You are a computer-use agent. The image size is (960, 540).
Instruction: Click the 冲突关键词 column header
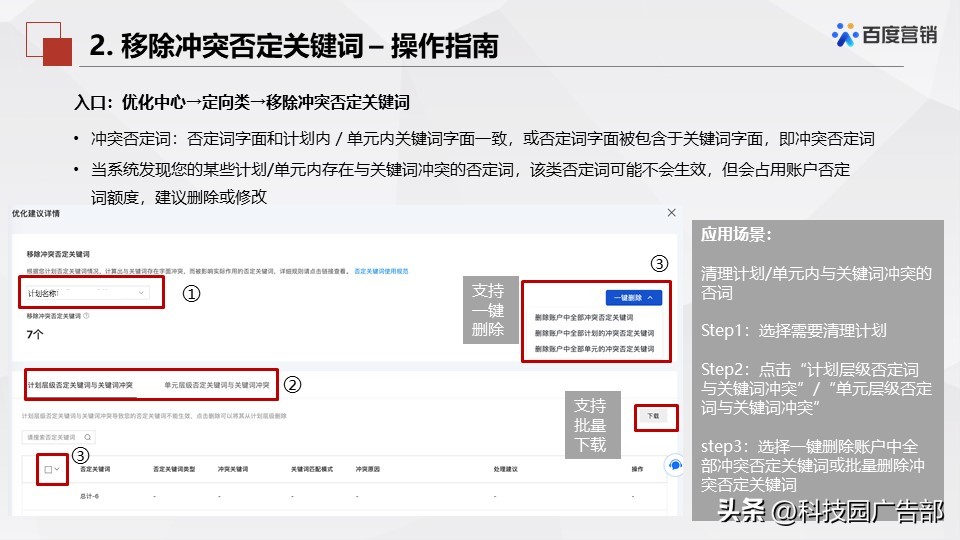click(x=233, y=469)
